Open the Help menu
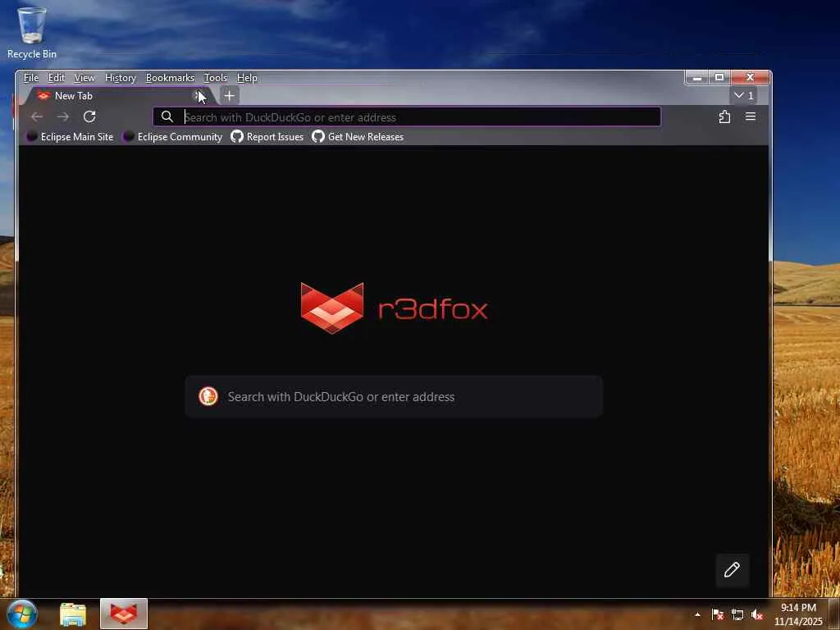Screen dimensions: 840x630 [247, 78]
